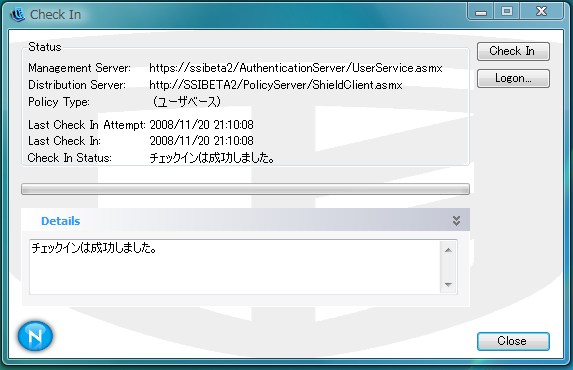Click the check-in progress bar

tap(245, 189)
